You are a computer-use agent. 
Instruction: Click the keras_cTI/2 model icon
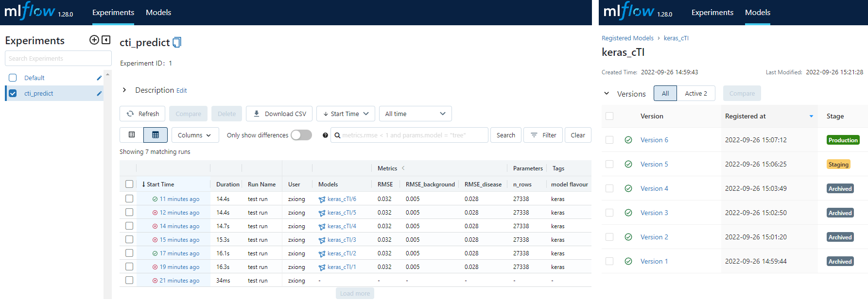322,253
